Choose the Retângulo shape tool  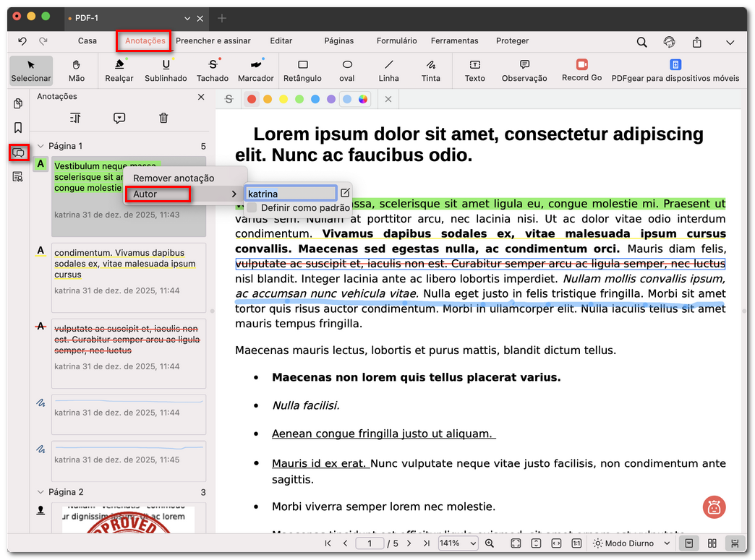(302, 70)
